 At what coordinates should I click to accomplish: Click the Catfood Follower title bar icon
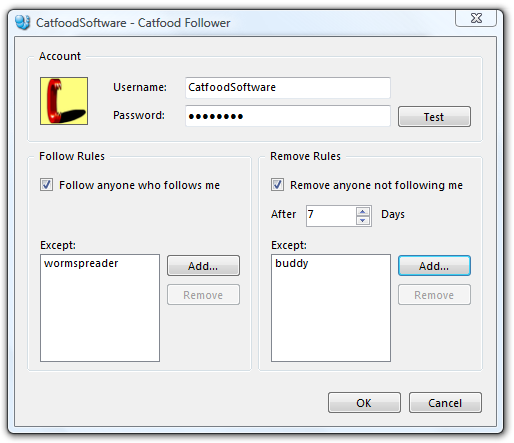pos(22,22)
